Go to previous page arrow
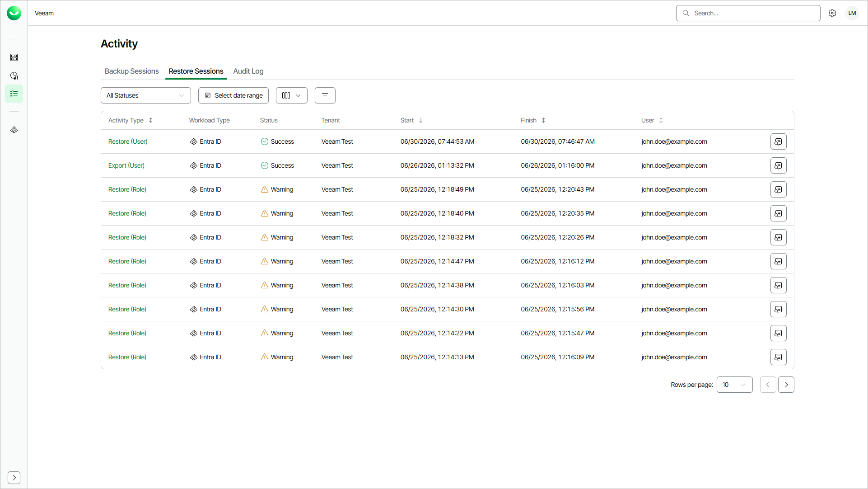 (x=768, y=385)
